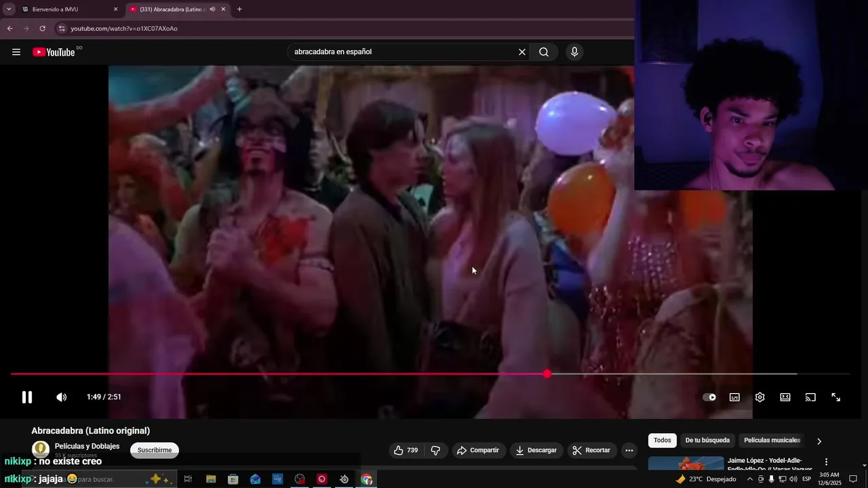Cast the video to a TV
Image resolution: width=868 pixels, height=488 pixels.
pos(810,397)
